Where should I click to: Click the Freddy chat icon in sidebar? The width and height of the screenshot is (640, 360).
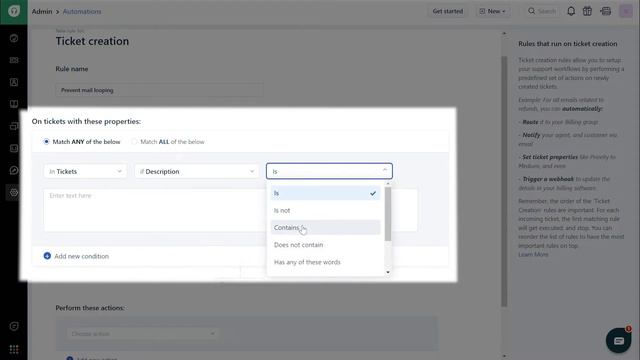(x=14, y=326)
